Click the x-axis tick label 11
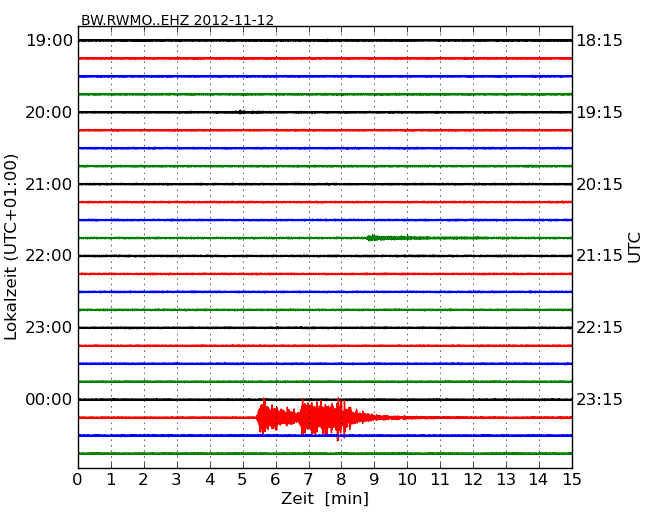This screenshot has height=520, width=650. [440, 479]
